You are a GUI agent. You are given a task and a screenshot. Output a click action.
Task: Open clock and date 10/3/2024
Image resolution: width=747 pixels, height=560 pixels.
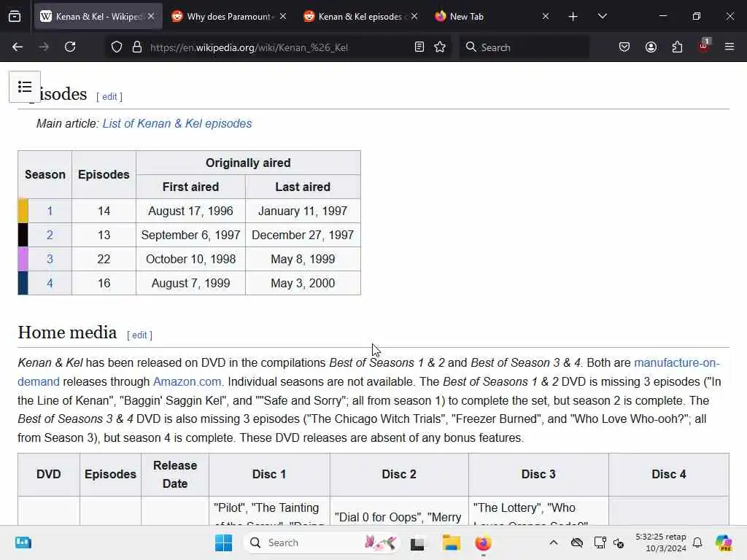coord(661,542)
